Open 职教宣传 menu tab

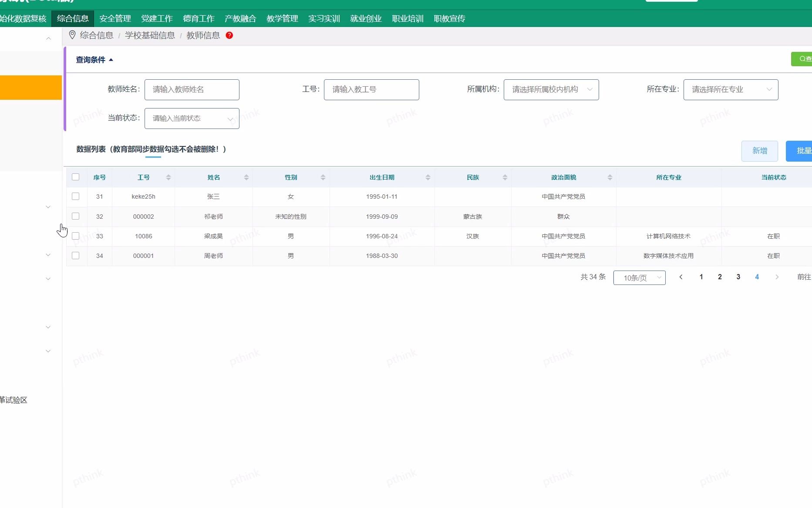pyautogui.click(x=449, y=19)
